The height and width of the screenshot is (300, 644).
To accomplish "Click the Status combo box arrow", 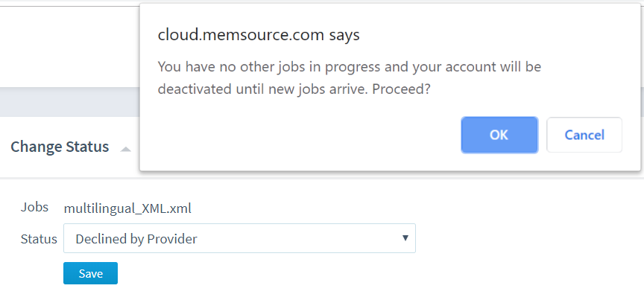I will (405, 238).
